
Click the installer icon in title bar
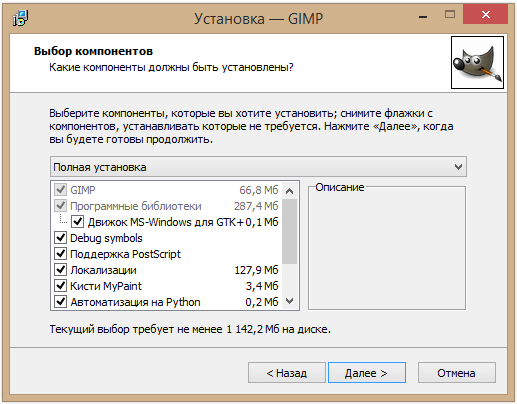pos(20,18)
